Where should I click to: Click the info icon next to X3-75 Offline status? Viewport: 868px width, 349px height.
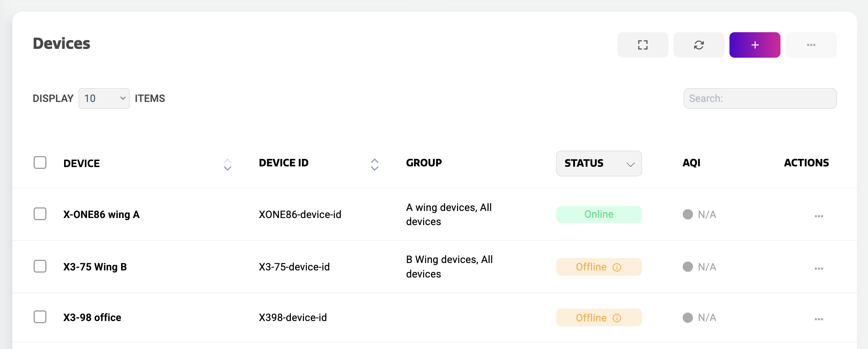(x=617, y=267)
